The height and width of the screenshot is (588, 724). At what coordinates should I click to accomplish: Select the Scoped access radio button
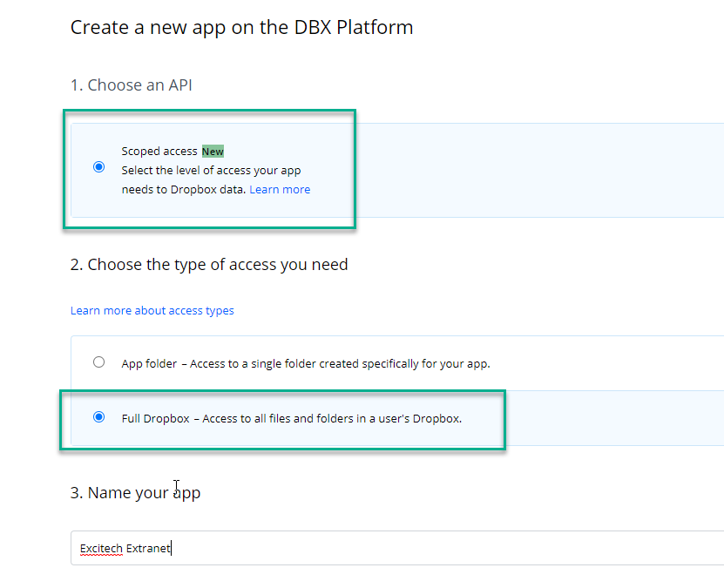tap(98, 167)
